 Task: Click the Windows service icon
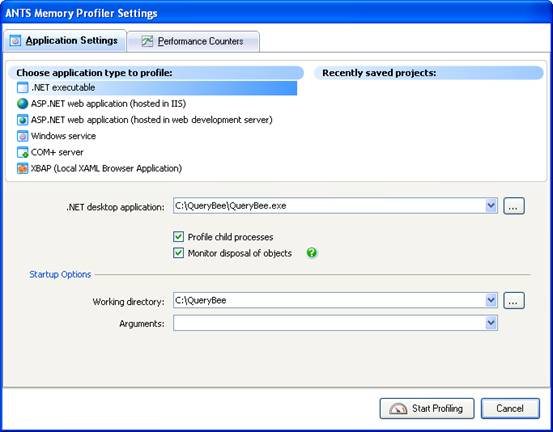(x=22, y=136)
